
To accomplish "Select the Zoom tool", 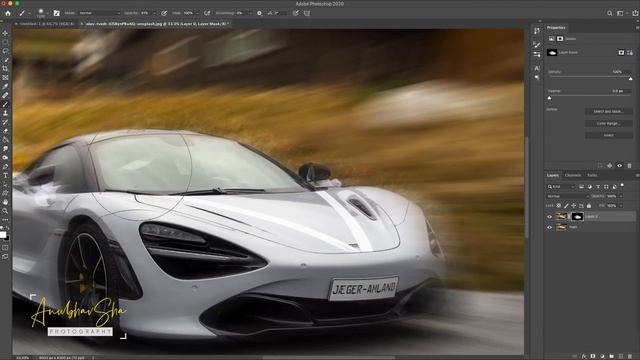I will coord(5,211).
